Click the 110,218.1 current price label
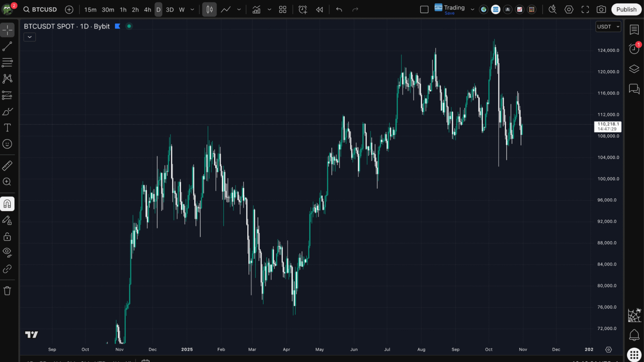The height and width of the screenshot is (362, 644). 608,127
